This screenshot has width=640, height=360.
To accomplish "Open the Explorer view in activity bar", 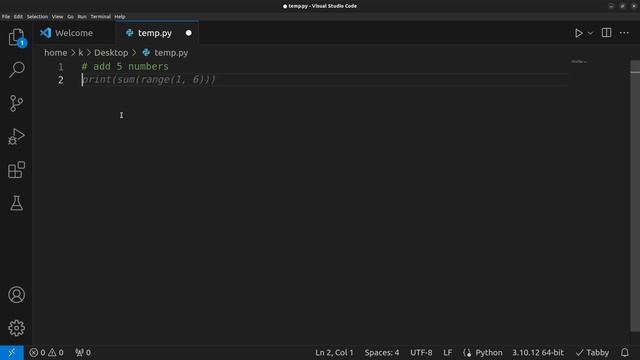I will tap(16, 37).
